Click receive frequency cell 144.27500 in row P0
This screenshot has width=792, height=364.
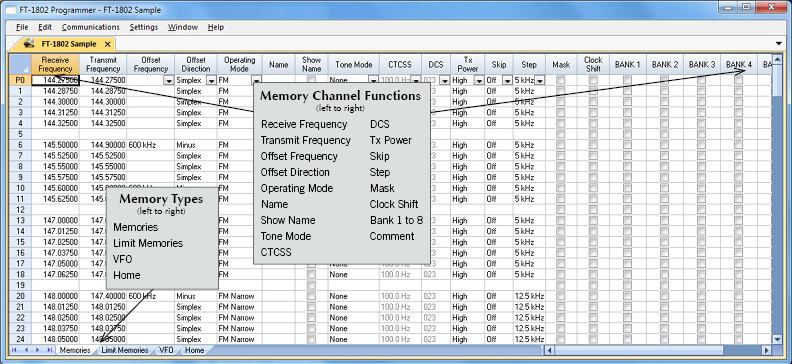[55, 80]
